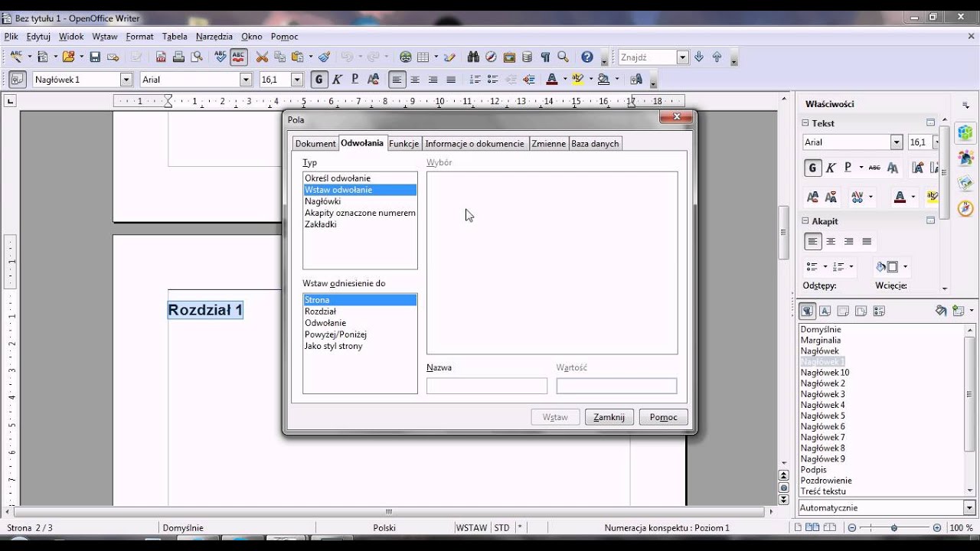Click the Format Paintbrush icon

324,57
